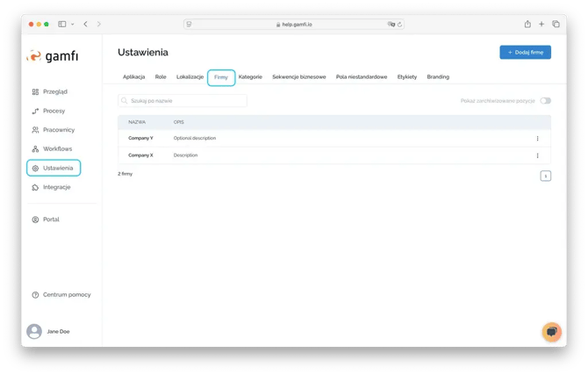
Task: Select page 1 in pagination
Action: click(545, 176)
